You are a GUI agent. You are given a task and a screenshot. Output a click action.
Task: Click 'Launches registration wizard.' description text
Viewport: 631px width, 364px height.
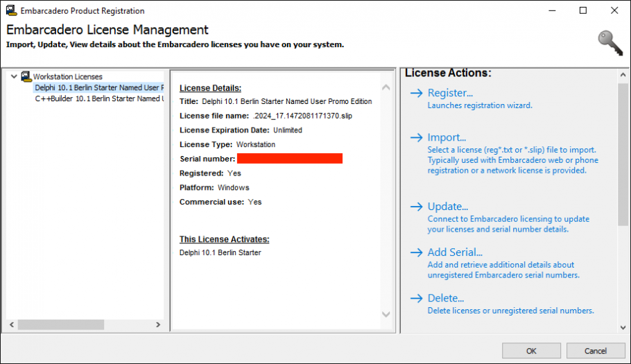480,105
